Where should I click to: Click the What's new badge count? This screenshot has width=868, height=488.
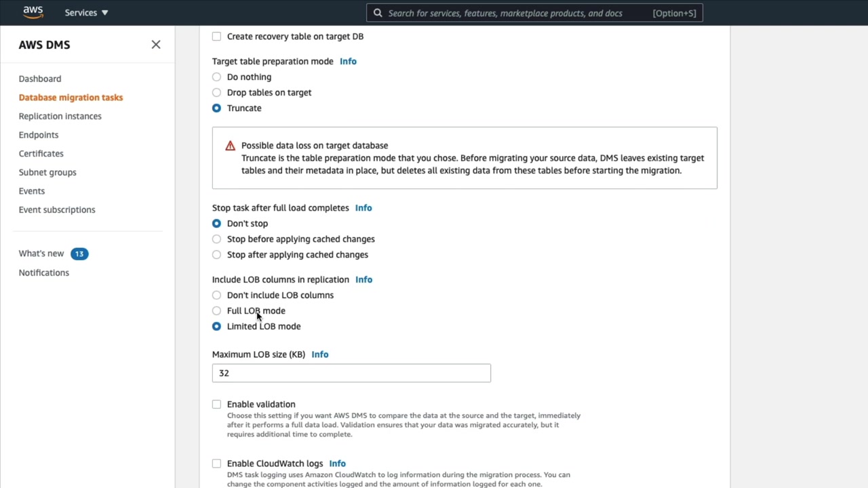79,253
